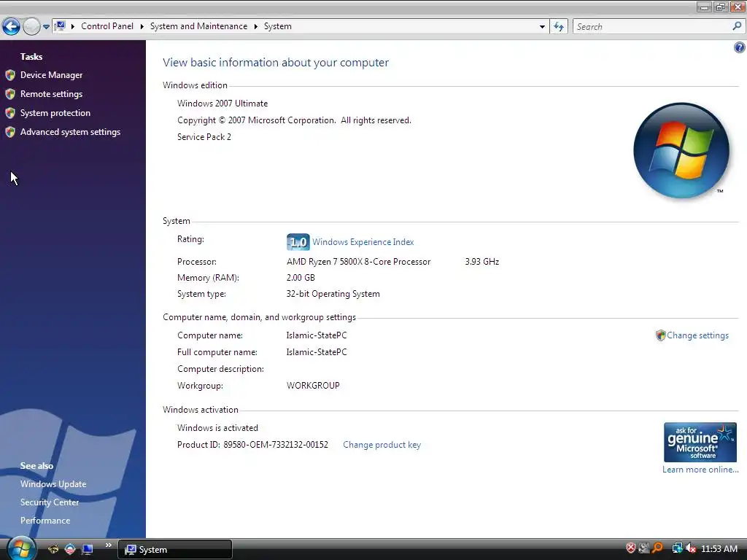The height and width of the screenshot is (560, 747).
Task: Expand the Quick Launch overflow chevron
Action: 108,545
